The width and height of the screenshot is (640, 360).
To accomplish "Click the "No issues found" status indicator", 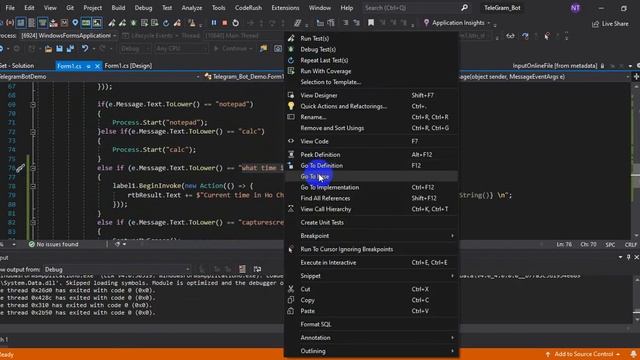I will tap(53, 244).
